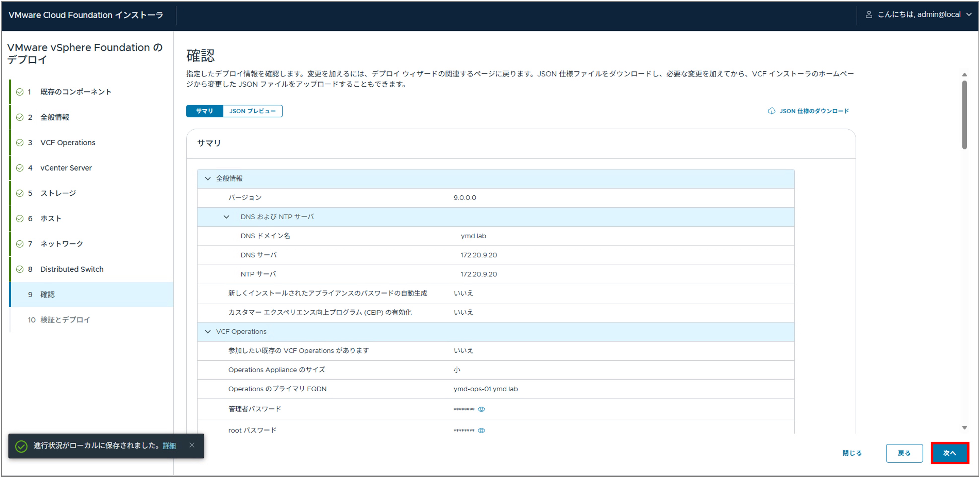Dismiss the progress saved notification

[x=192, y=445]
